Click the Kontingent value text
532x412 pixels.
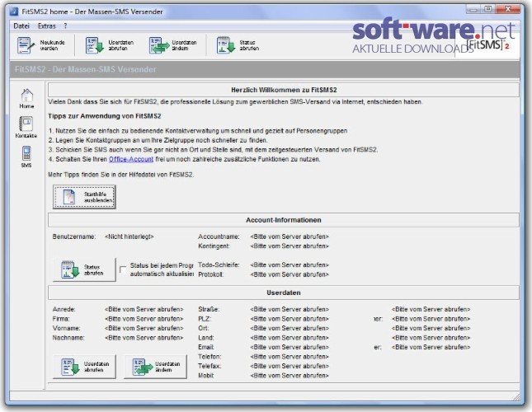[x=290, y=246]
